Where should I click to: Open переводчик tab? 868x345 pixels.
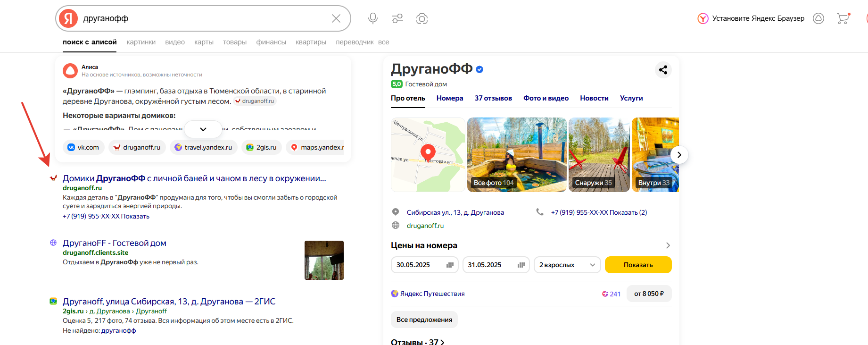(355, 42)
